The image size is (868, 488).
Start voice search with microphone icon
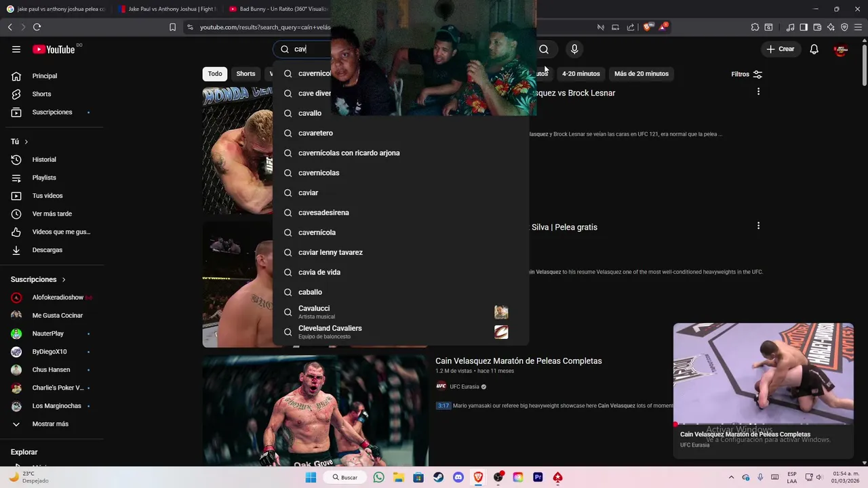(x=574, y=49)
